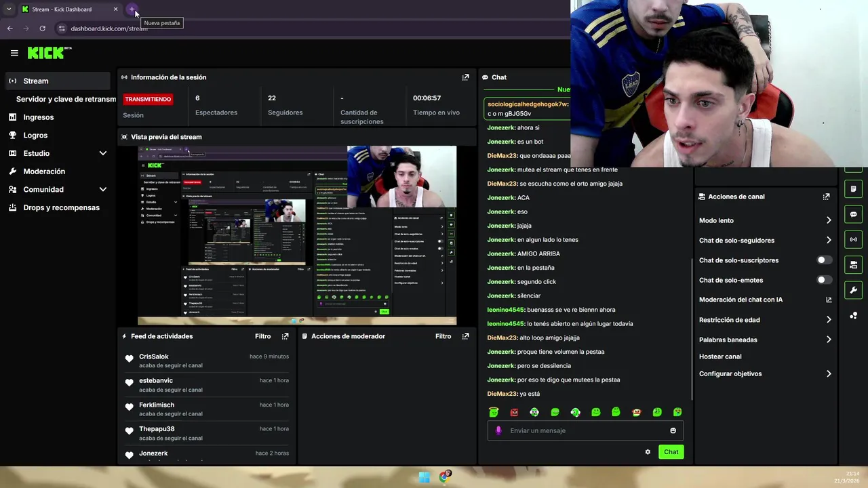Click the chat scrollbar
Screen dimensions: 868x488
coord(692,329)
